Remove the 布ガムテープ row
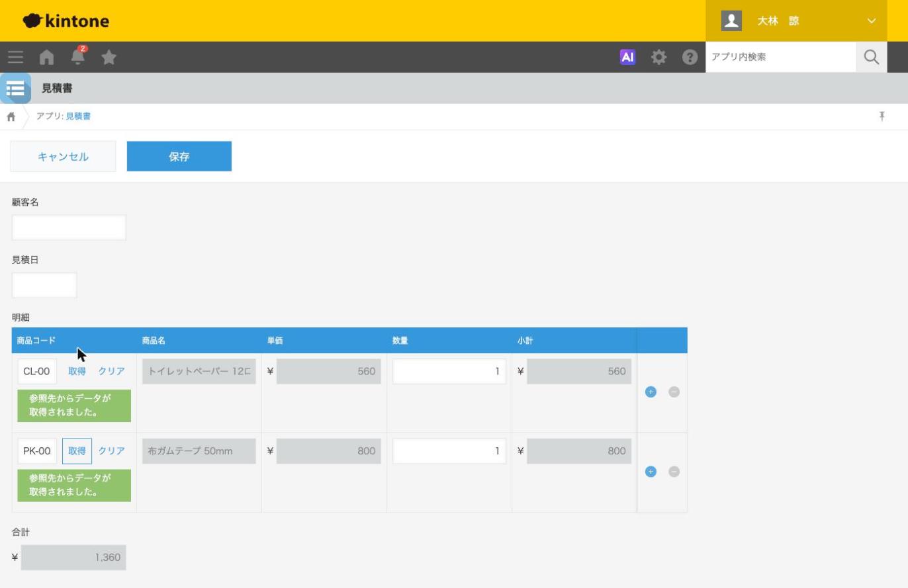The height and width of the screenshot is (588, 908). (674, 472)
